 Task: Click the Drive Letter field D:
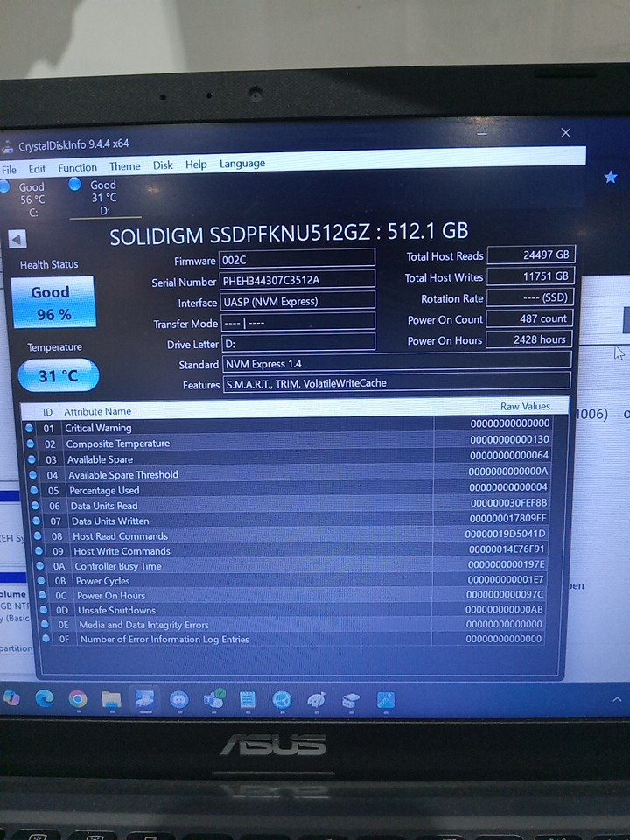[297, 343]
